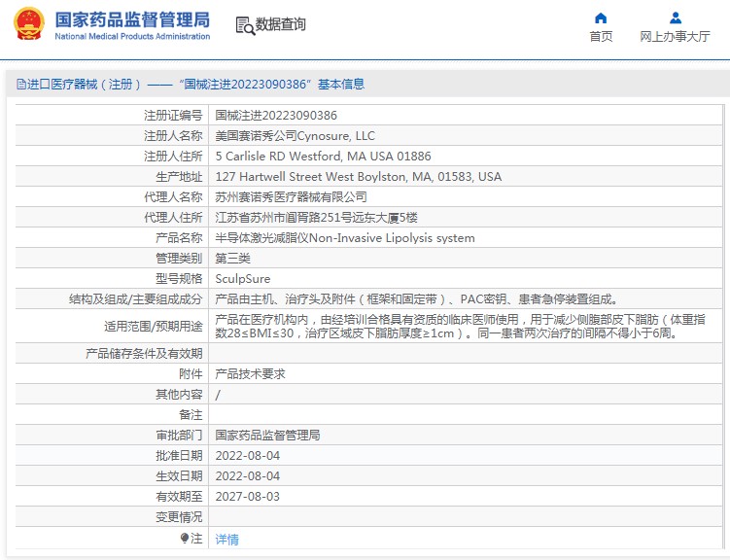Viewport: 730px width, 560px height.
Task: Click the registrant name Cynosure, LLC cell
Action: (x=295, y=136)
